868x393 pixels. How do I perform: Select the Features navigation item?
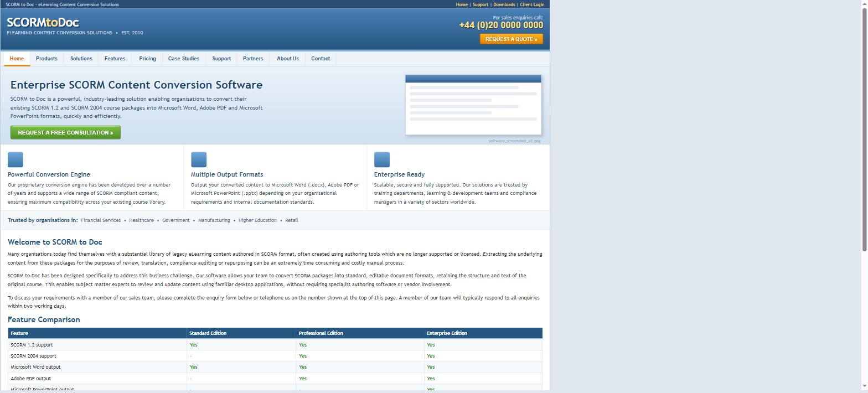click(115, 59)
